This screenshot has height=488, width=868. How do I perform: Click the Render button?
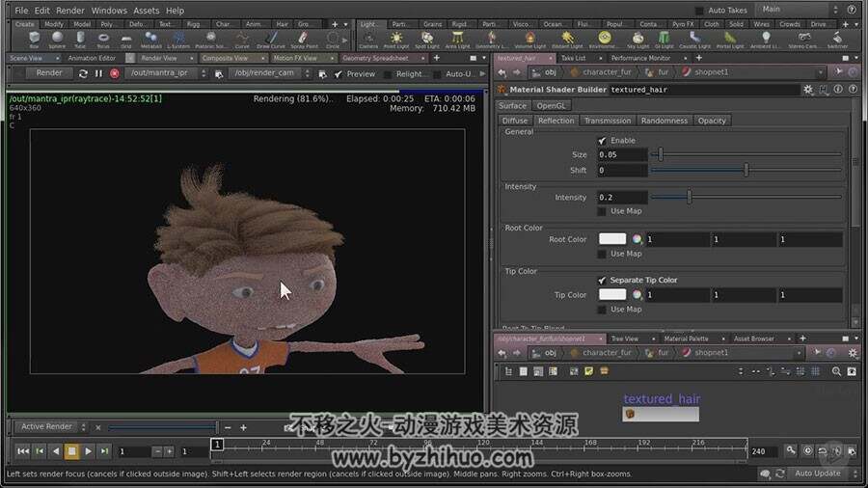49,73
